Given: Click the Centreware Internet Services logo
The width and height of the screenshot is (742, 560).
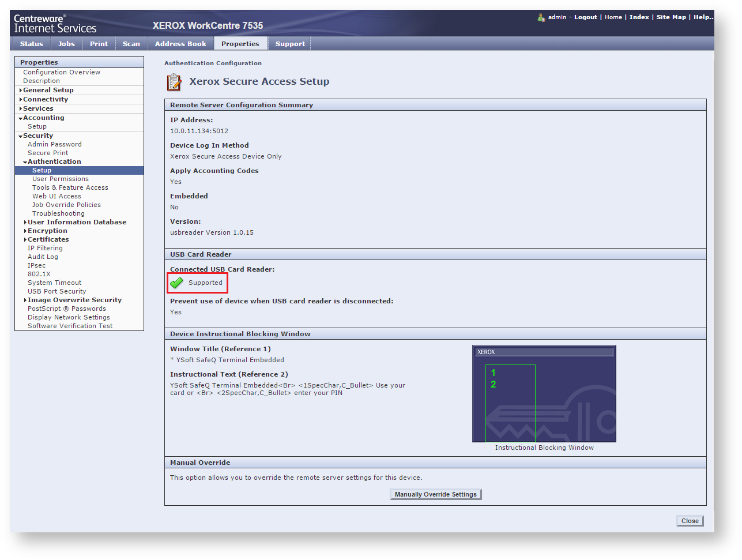Looking at the screenshot, I should [55, 24].
